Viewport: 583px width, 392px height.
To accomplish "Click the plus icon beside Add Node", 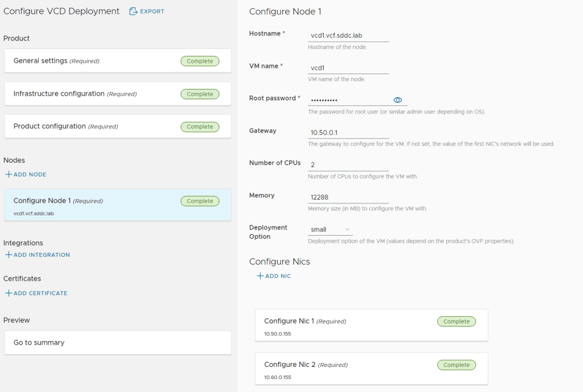I will 9,174.
